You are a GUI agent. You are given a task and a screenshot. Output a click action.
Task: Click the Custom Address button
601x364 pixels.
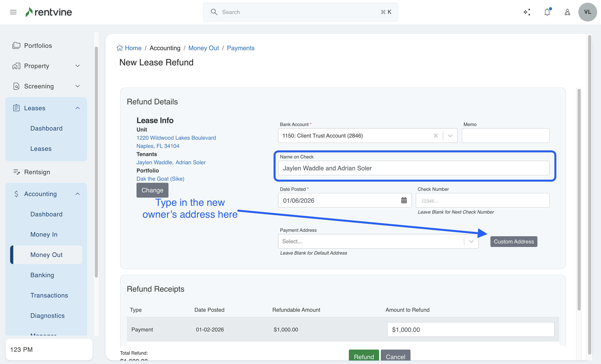[x=514, y=241]
